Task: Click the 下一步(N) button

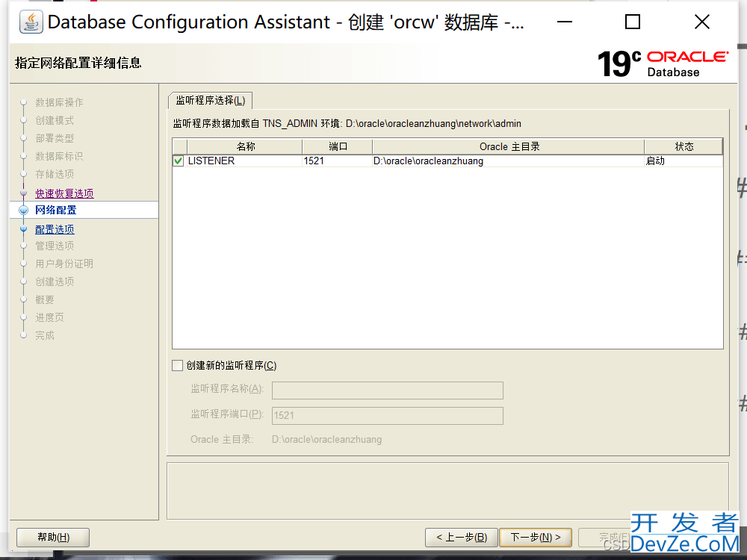Action: (x=535, y=538)
